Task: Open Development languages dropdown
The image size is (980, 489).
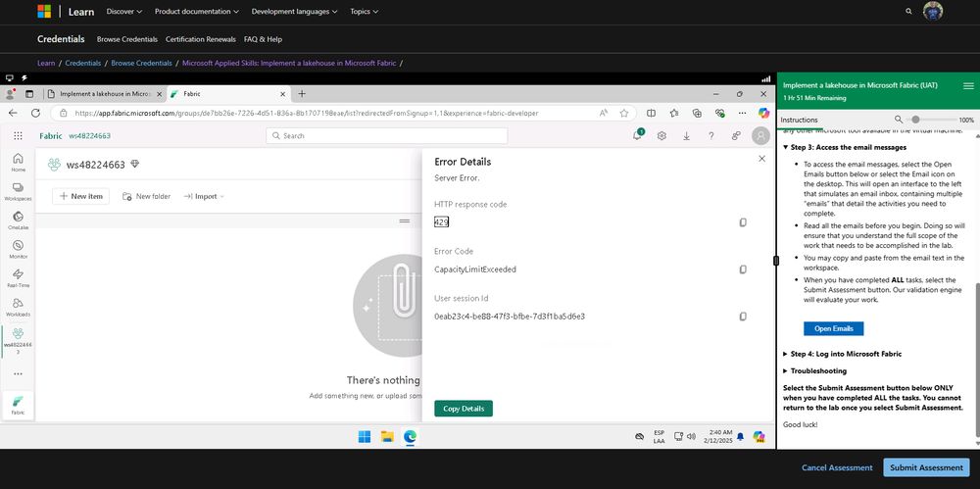Action: tap(294, 11)
